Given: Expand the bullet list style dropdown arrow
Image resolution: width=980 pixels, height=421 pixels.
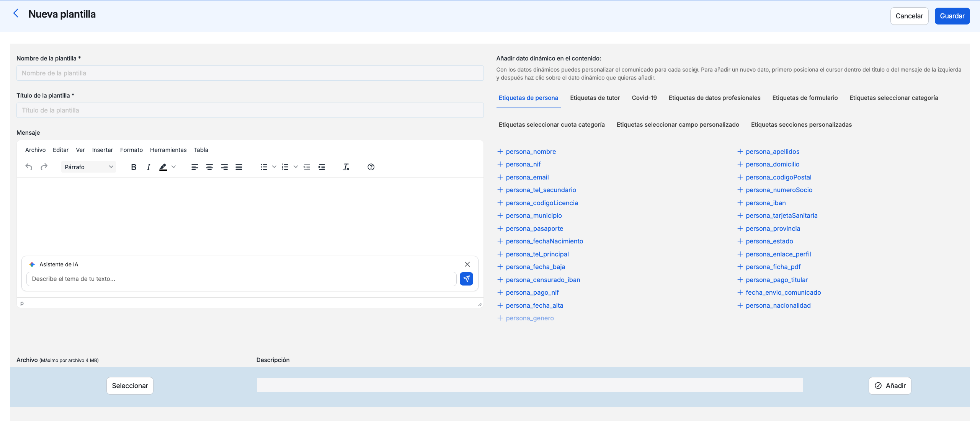Looking at the screenshot, I should pos(274,167).
